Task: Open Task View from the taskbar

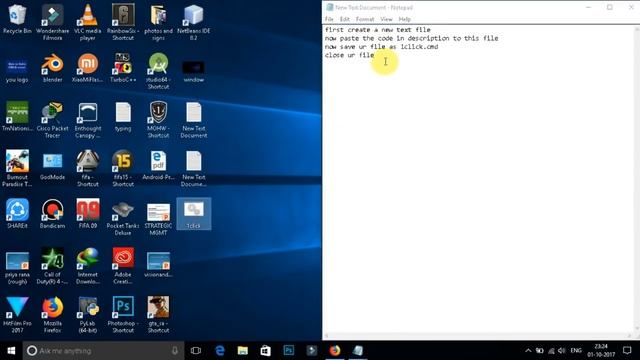Action: tap(196, 351)
